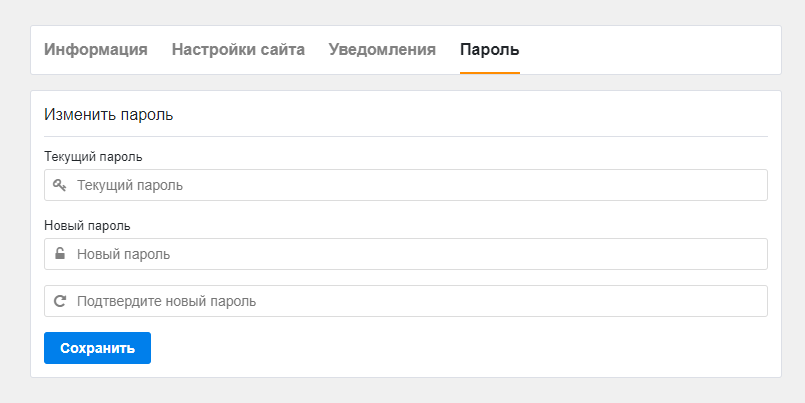Click the Текущий пароль label above the field
Screen dimensions: 805x403
pos(93,157)
